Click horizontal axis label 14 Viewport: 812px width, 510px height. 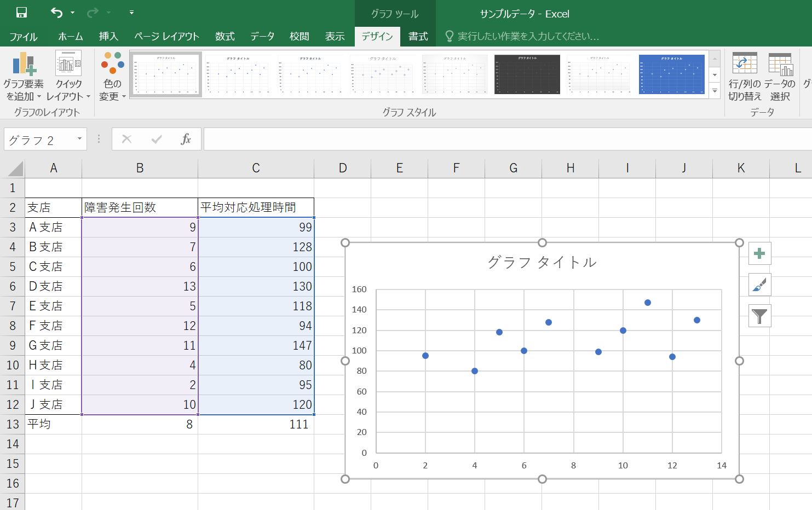tap(722, 466)
